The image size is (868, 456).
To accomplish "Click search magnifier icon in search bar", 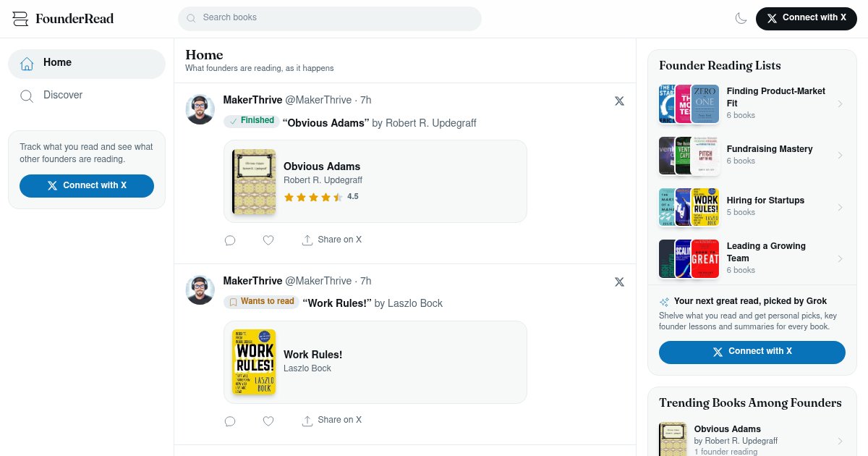I will click(191, 18).
